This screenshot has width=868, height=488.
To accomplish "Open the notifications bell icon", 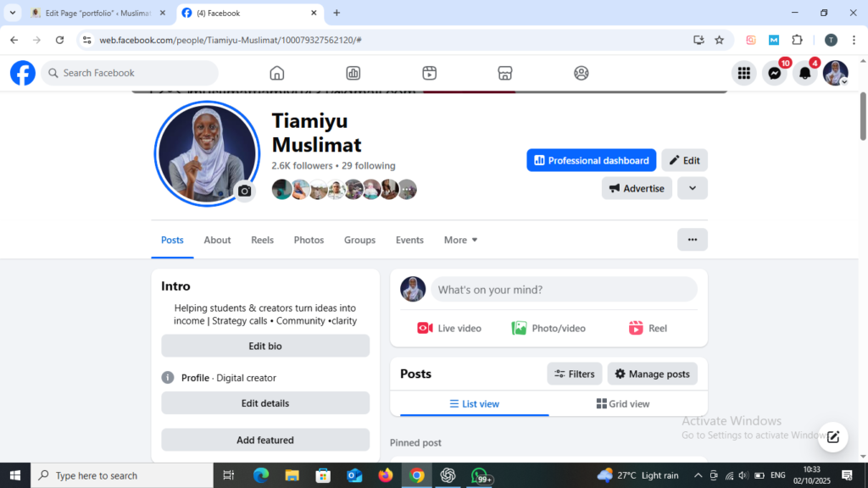I will 804,74.
